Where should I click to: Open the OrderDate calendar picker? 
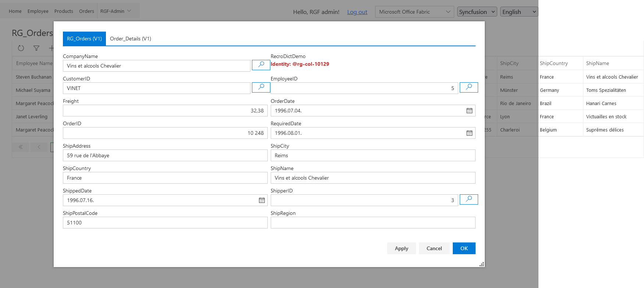click(x=469, y=111)
